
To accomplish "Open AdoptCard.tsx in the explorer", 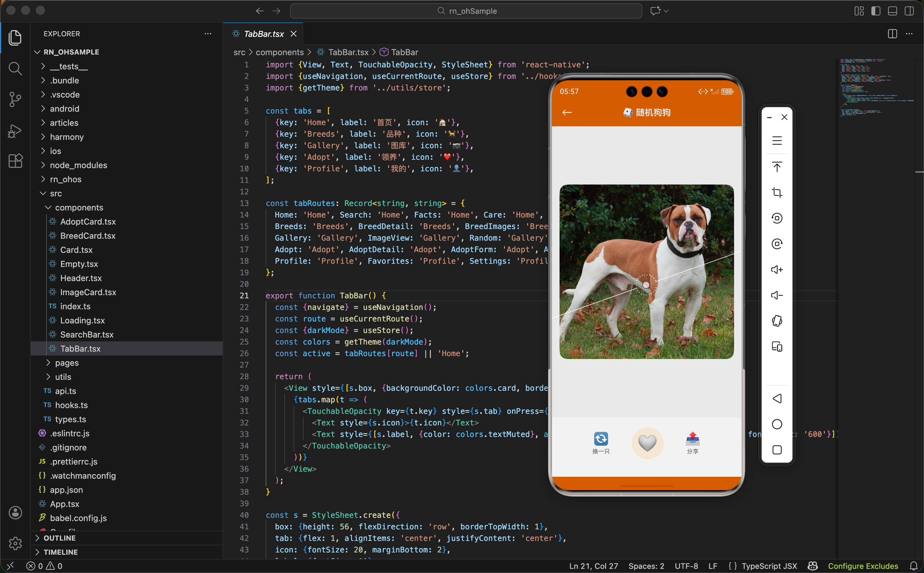I will (127, 222).
